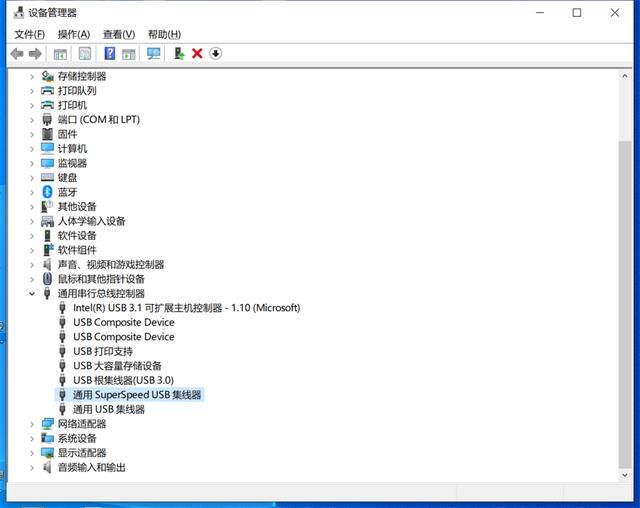Screen dimensions: 640x508
Task: Expand the 人体学输入设备 node
Action: [32, 221]
